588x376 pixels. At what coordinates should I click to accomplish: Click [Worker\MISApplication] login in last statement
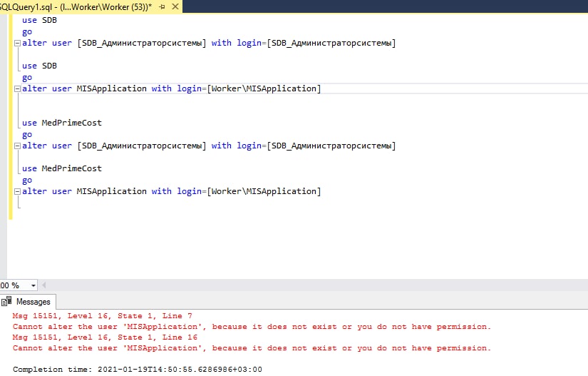(x=264, y=191)
